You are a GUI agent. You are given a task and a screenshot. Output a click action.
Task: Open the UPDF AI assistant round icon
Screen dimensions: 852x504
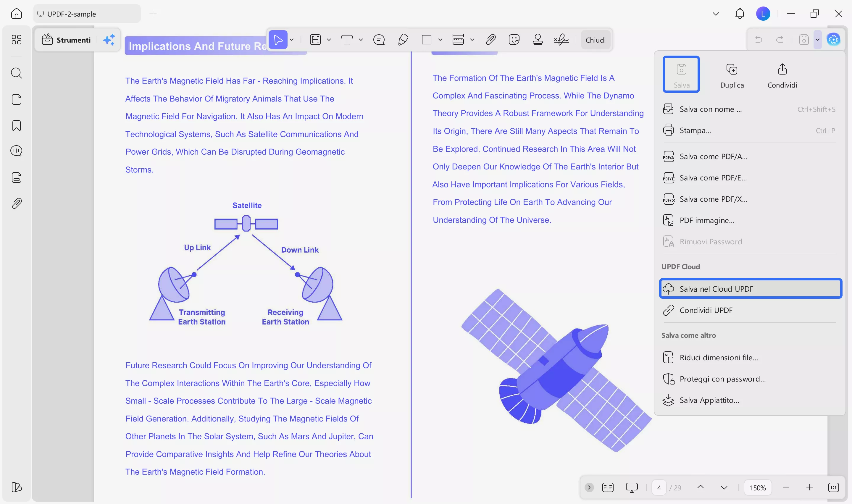[x=834, y=40]
